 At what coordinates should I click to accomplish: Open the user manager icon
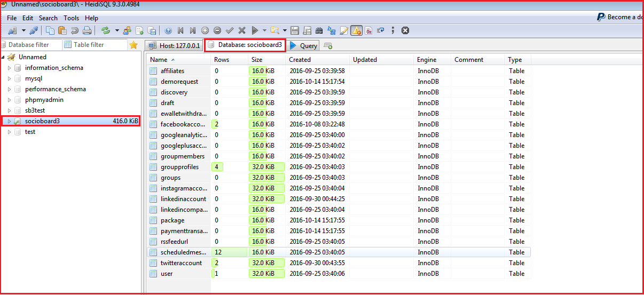[127, 30]
